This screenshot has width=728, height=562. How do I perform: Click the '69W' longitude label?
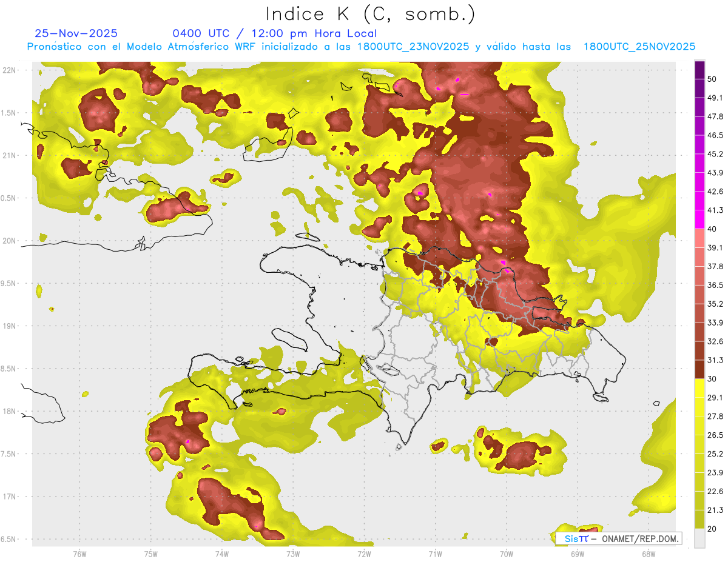click(x=578, y=554)
